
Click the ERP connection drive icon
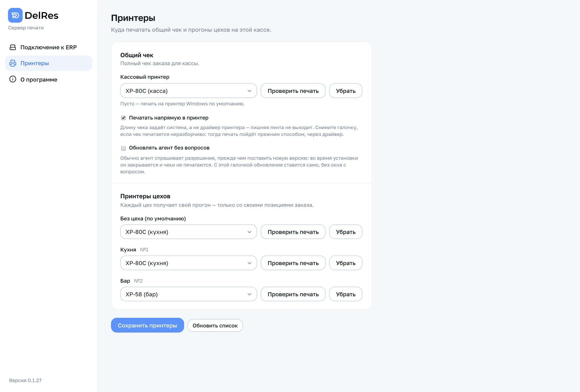(13, 47)
